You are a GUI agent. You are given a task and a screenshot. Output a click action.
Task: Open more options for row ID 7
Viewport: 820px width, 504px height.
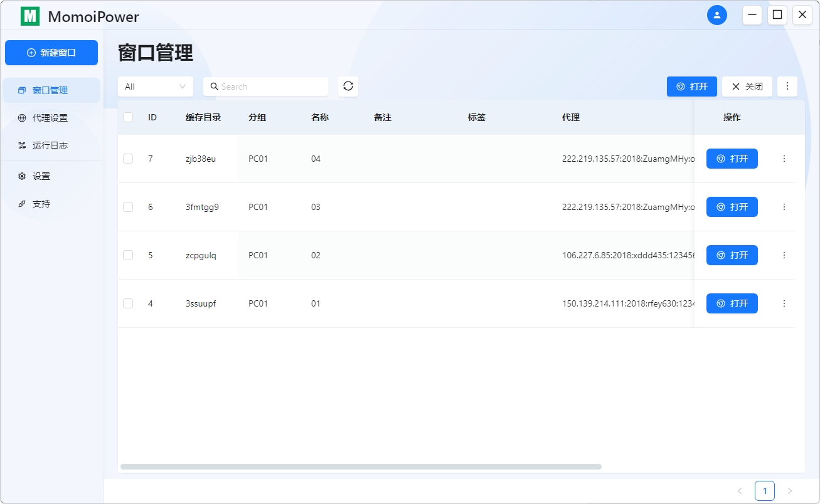coord(784,159)
